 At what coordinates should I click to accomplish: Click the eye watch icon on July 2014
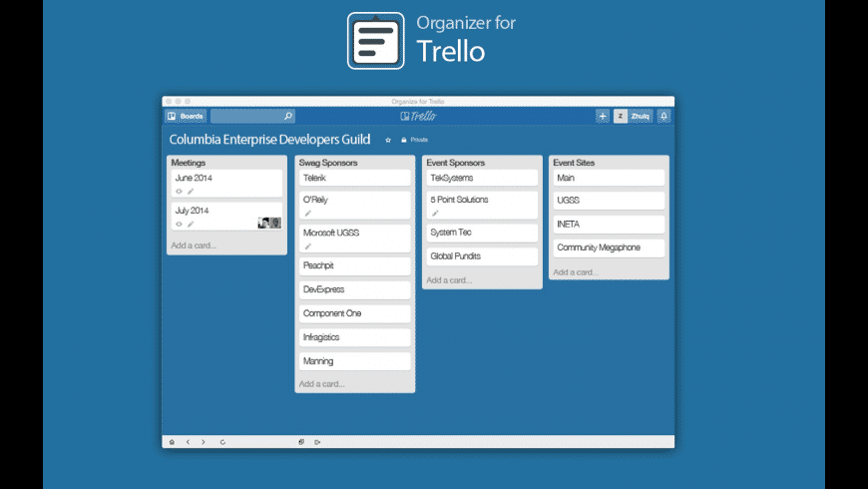tap(179, 225)
